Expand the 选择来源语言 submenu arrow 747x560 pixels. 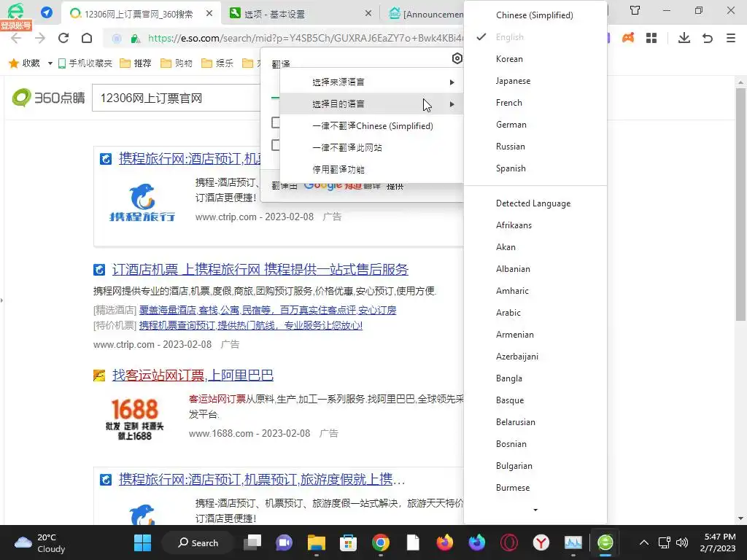[x=452, y=82]
